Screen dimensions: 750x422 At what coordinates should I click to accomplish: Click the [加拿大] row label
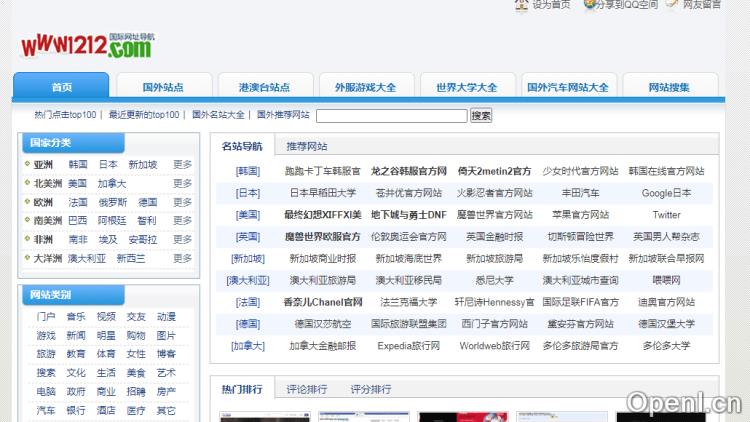[248, 346]
